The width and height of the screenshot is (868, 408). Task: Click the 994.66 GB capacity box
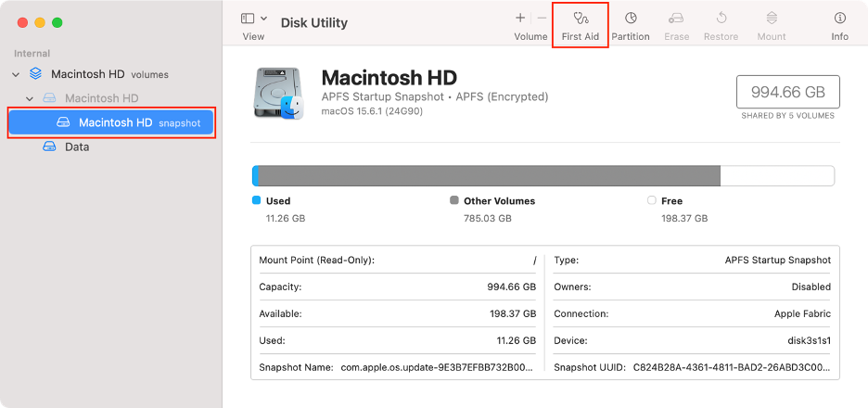click(x=787, y=92)
